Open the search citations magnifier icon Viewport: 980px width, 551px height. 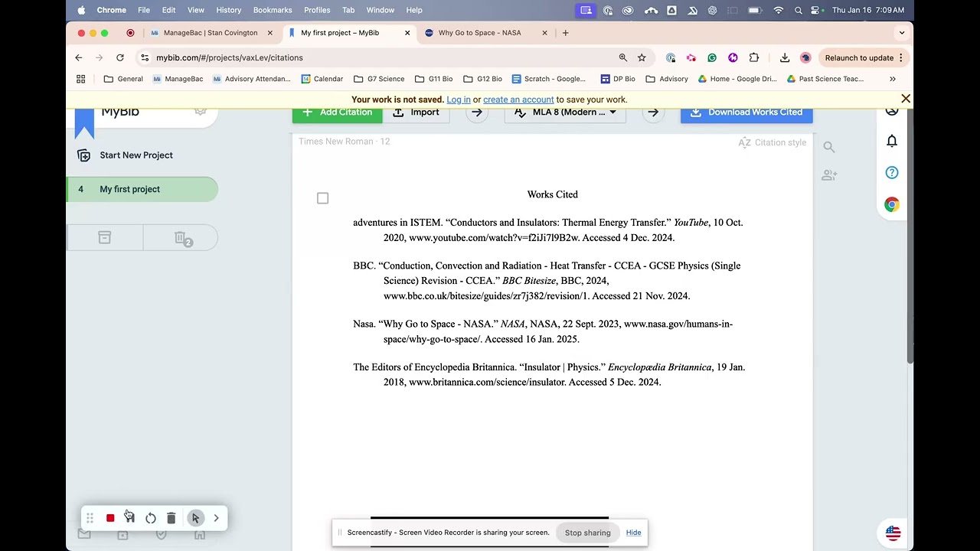tap(829, 147)
